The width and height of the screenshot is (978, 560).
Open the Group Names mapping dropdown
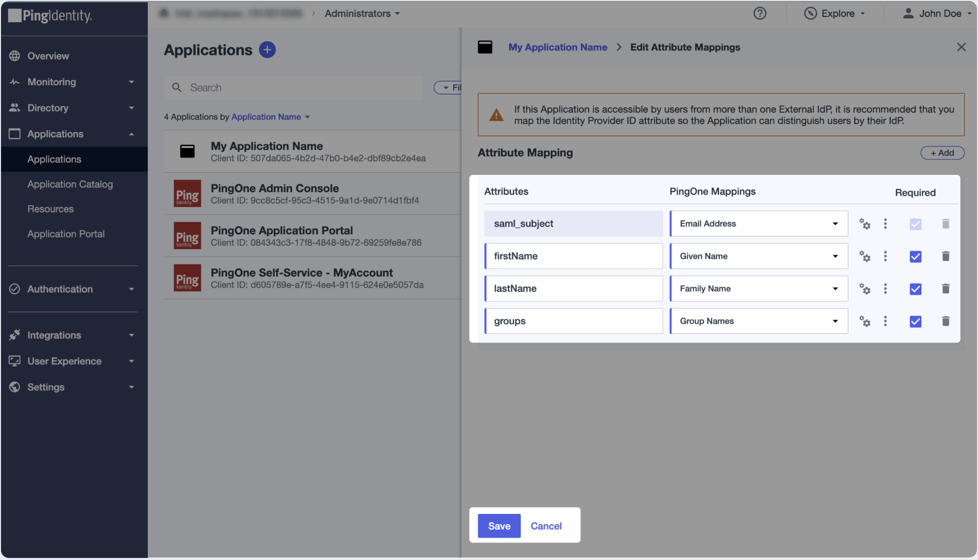tap(759, 321)
